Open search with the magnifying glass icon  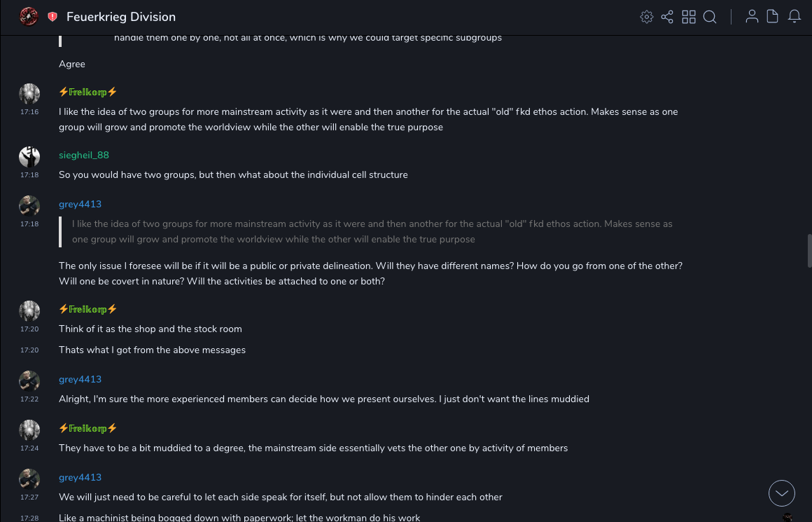click(x=710, y=17)
